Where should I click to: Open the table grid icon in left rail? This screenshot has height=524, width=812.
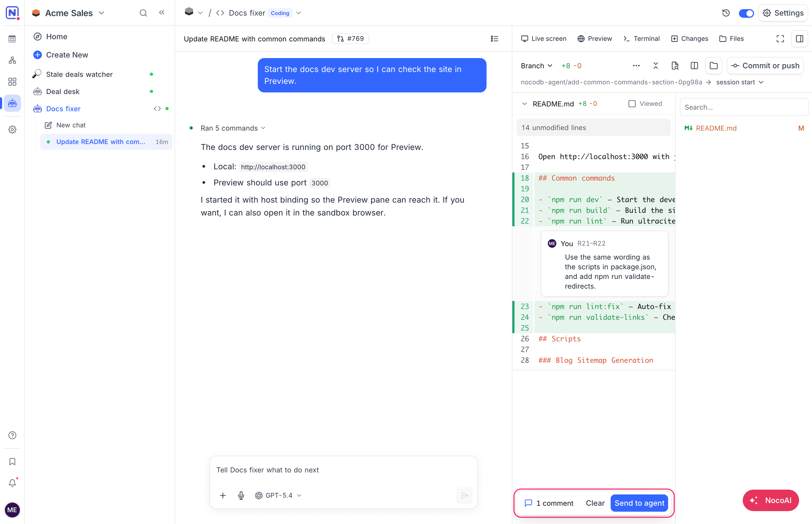tap(12, 39)
